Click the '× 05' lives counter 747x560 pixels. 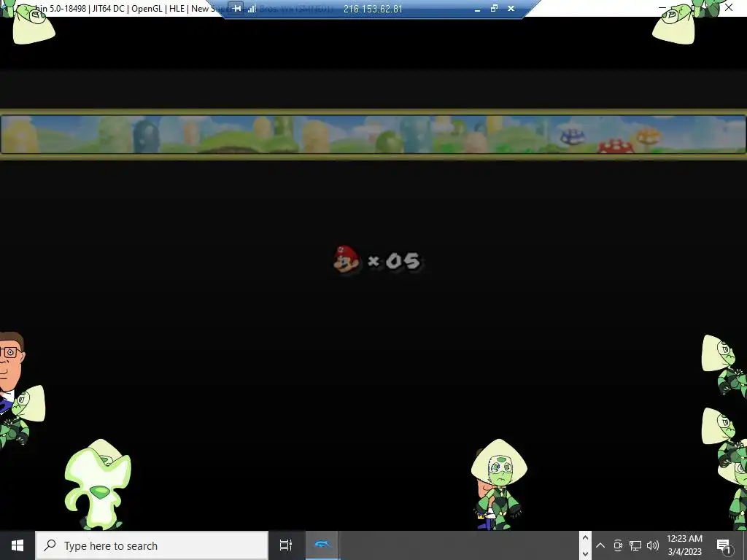tap(395, 262)
